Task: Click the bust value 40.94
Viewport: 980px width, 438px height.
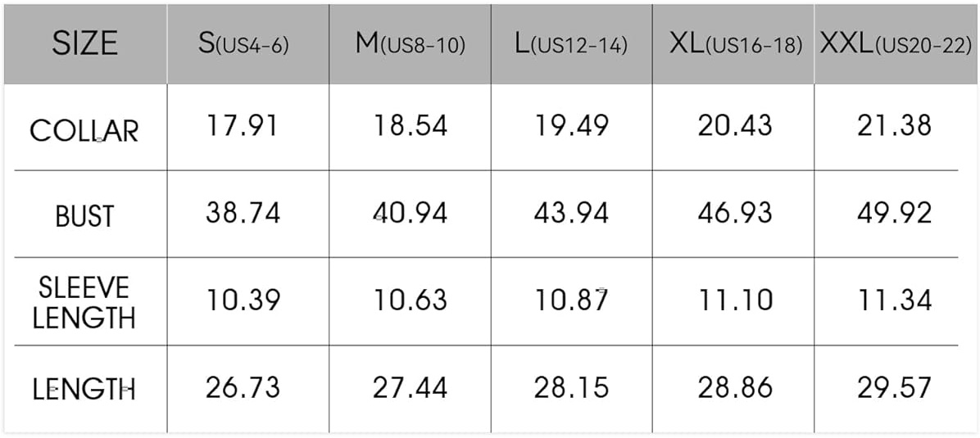Action: point(411,213)
